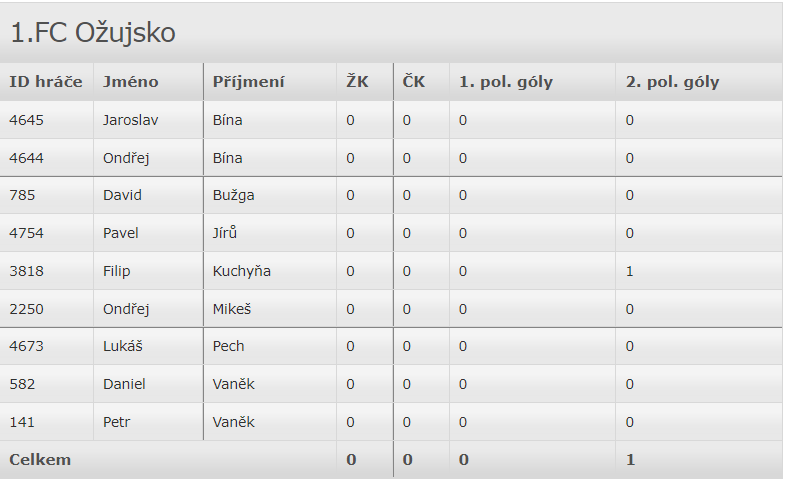Viewport: 785px width, 480px height.
Task: Click the 2. pol. góly header
Action: [672, 82]
